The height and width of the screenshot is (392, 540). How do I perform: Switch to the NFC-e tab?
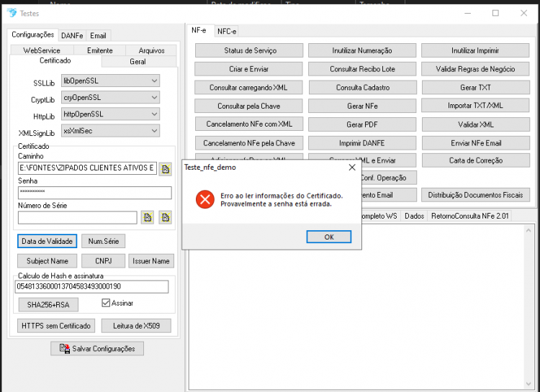coord(227,32)
